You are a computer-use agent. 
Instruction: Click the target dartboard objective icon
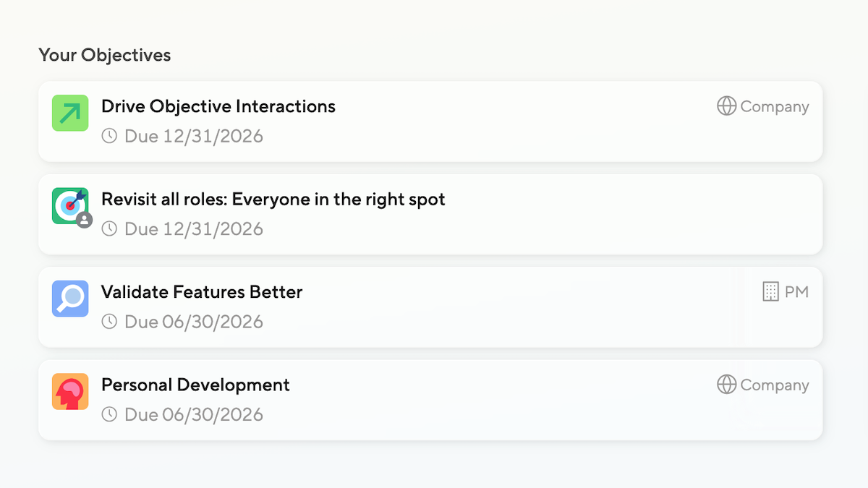pos(69,205)
